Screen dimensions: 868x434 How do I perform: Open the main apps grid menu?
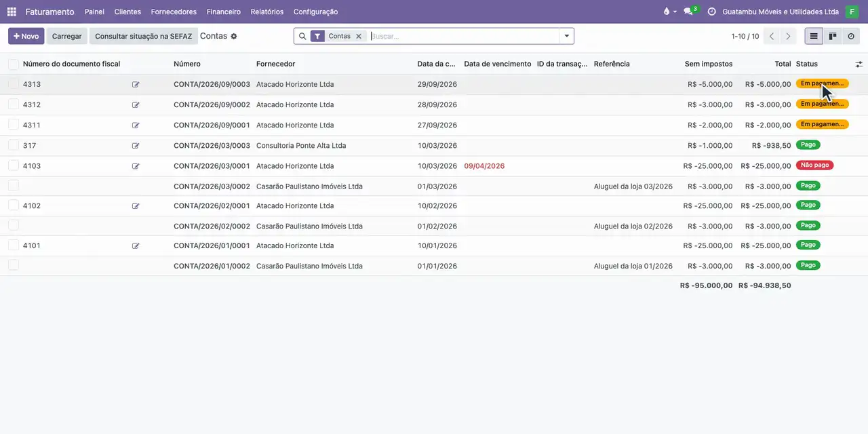coord(12,12)
